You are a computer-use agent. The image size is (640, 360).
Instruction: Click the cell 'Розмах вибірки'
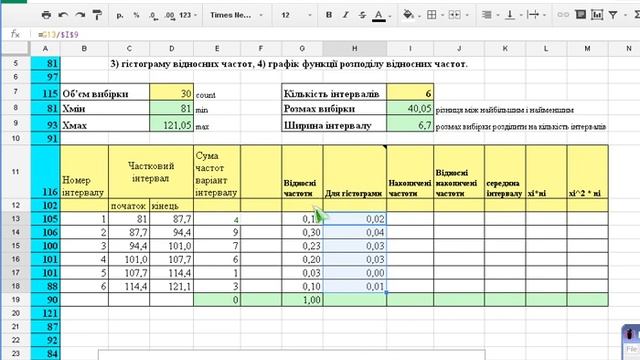click(334, 108)
